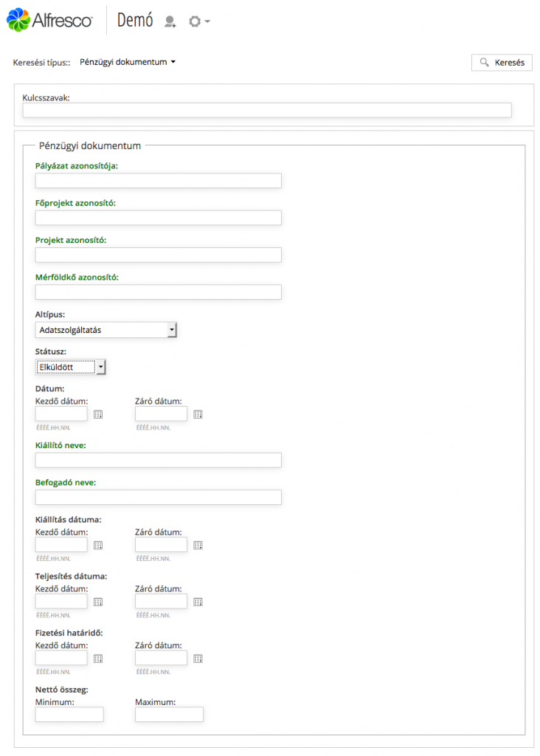This screenshot has width=540, height=756.
Task: Click into Mérföldkő azonosító field
Action: (158, 292)
